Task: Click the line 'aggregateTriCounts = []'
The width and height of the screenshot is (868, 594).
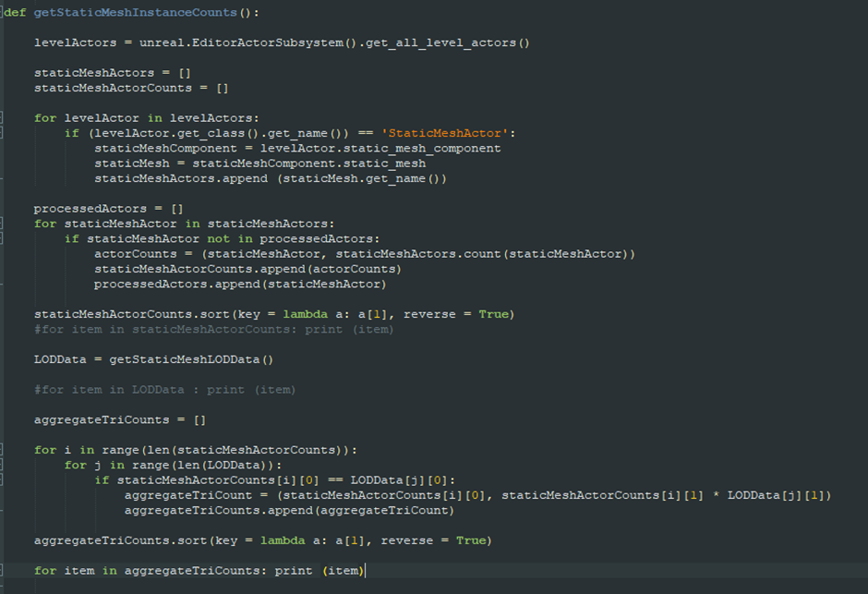Action: pyautogui.click(x=119, y=419)
